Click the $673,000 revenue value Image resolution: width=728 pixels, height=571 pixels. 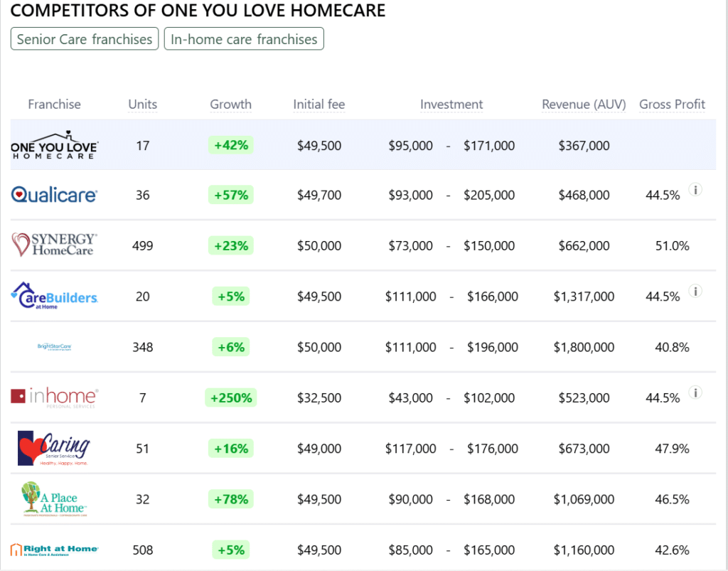(584, 449)
